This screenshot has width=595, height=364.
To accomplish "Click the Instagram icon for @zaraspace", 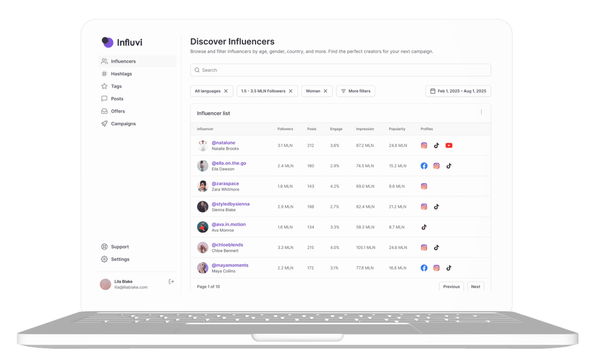I will click(x=424, y=186).
